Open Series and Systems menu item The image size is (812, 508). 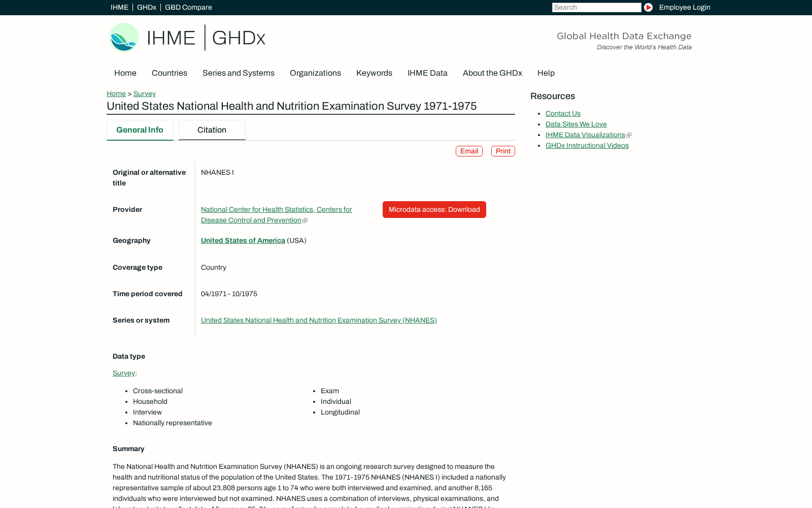239,73
